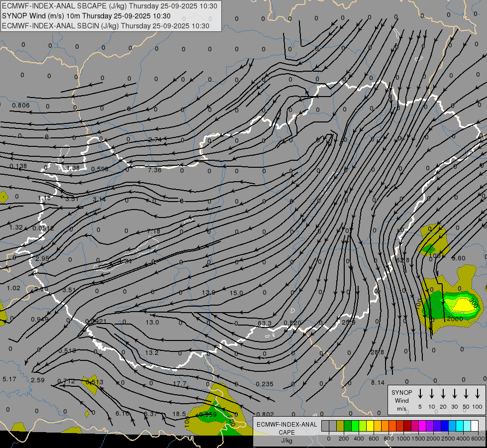Viewport: 487px width, 448px height.
Task: Select the 30 m/s wind legend arrow
Action: [454, 394]
